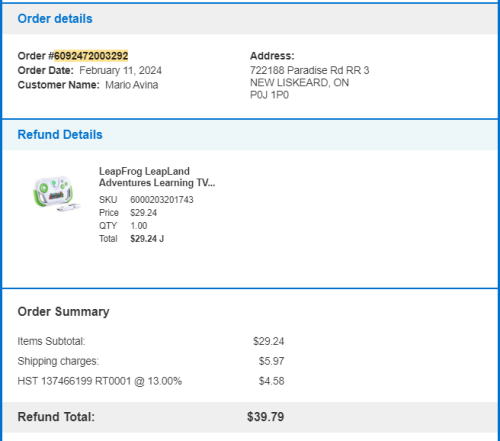The width and height of the screenshot is (500, 441).
Task: Click the QTY value 1.00
Action: click(x=139, y=226)
